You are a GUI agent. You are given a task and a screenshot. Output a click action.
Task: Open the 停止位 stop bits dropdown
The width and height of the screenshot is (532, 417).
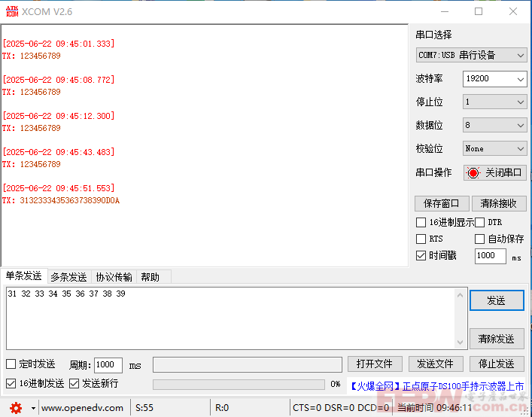point(494,102)
